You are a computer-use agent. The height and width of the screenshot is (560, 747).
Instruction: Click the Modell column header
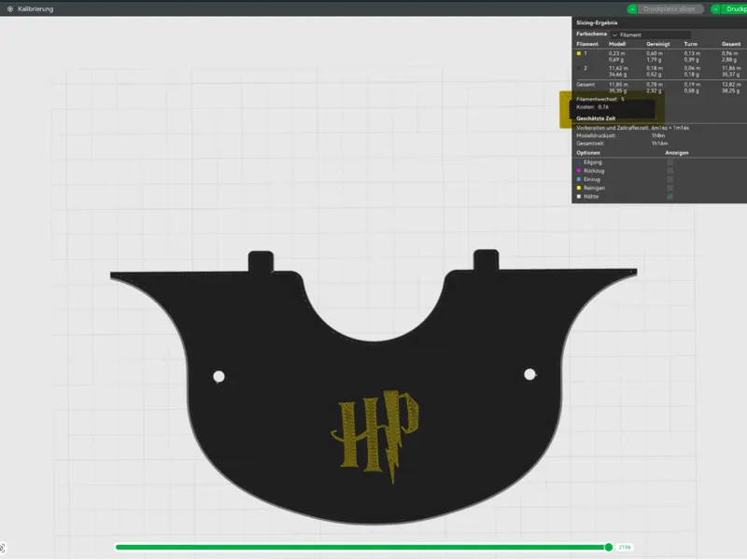pyautogui.click(x=617, y=44)
